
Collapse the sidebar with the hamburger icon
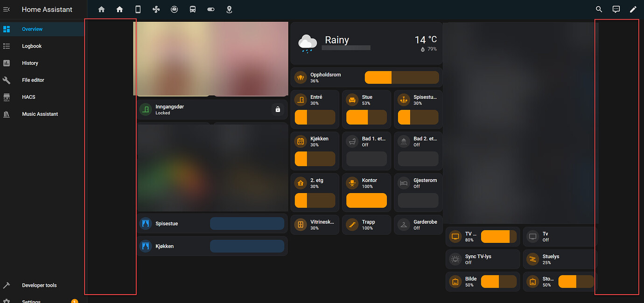[7, 9]
